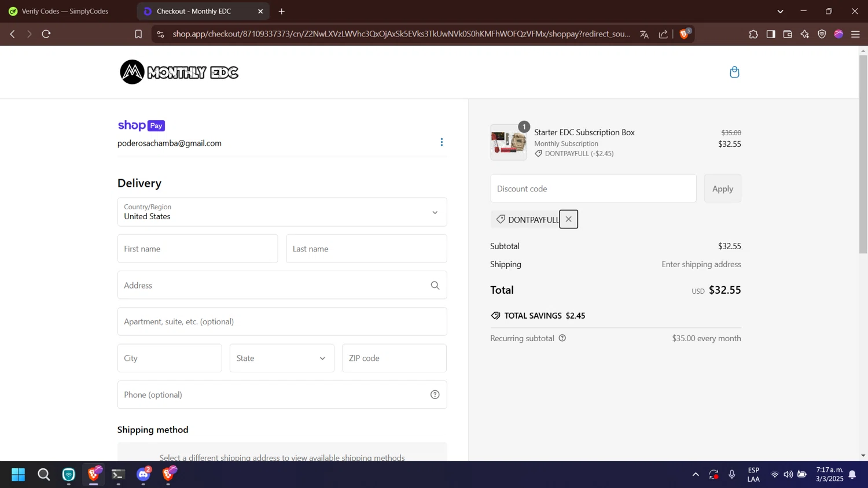
Task: Switch to Verify Codes SimplyCodes tab
Action: pyautogui.click(x=67, y=11)
